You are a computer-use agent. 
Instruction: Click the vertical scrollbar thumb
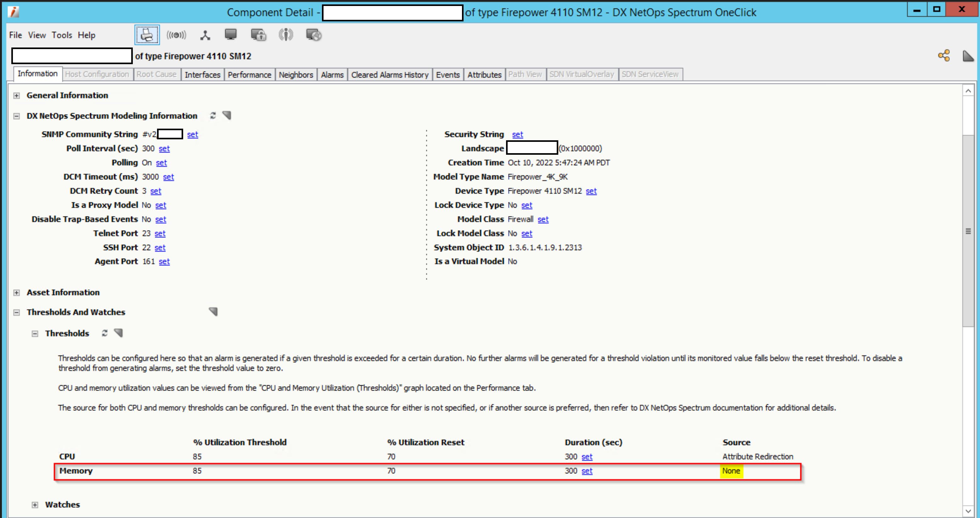tap(968, 231)
